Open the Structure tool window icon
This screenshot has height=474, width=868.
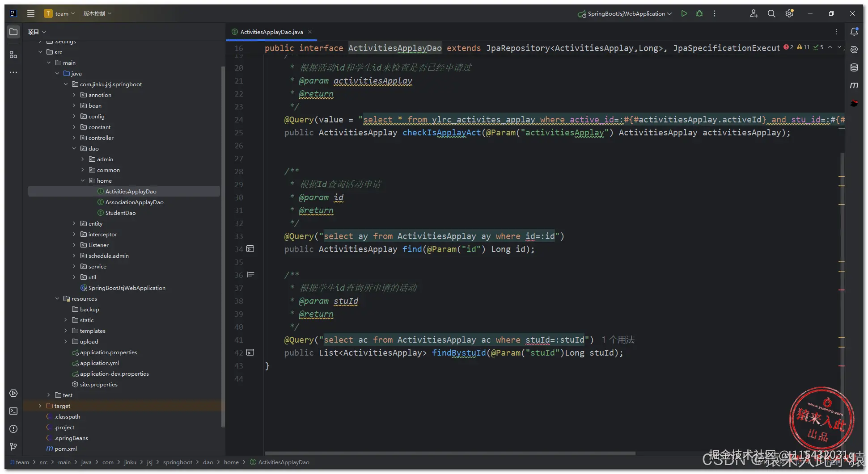pyautogui.click(x=13, y=55)
